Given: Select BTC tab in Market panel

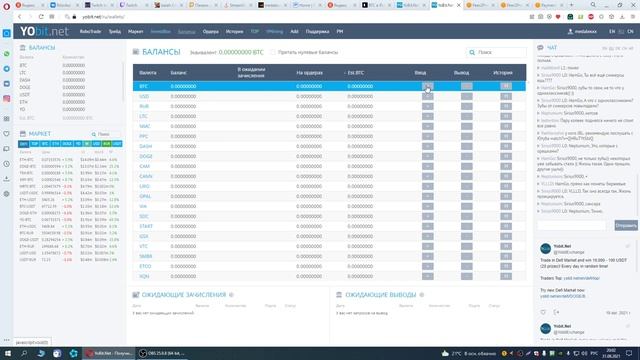Looking at the screenshot, I should coord(45,144).
